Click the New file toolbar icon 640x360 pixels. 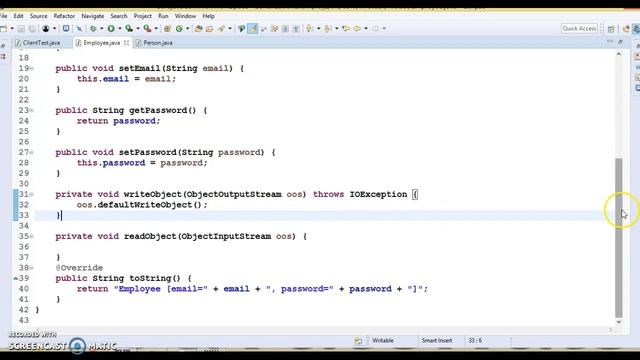pyautogui.click(x=4, y=29)
